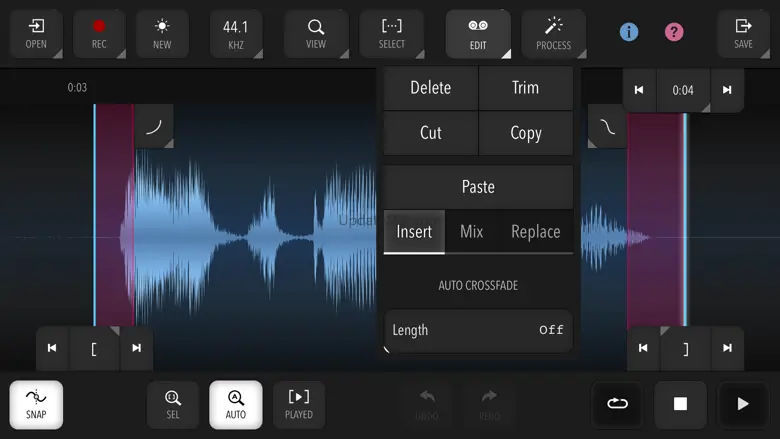Adjust the Auto Crossfade Length setting
Screen dimensions: 780x439
478,330
